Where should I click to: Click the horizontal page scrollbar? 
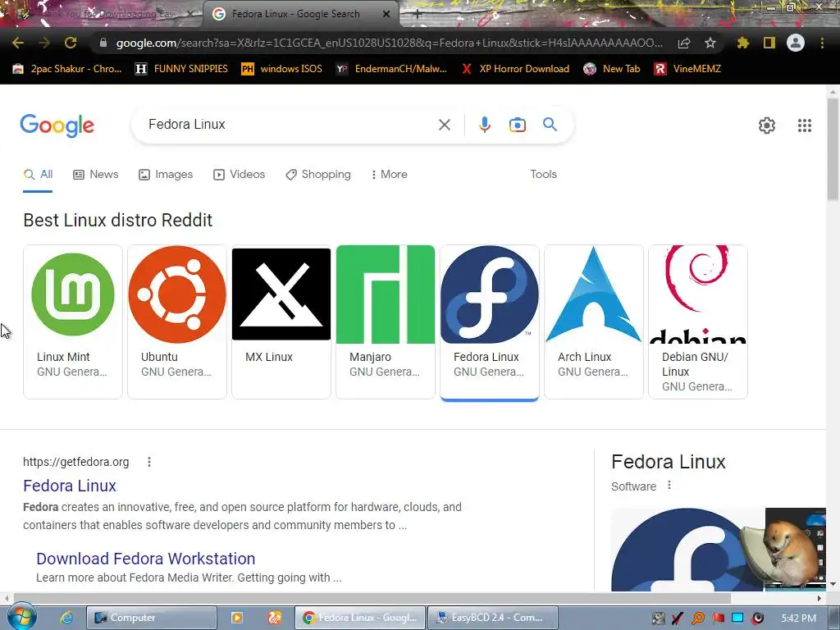click(x=372, y=598)
